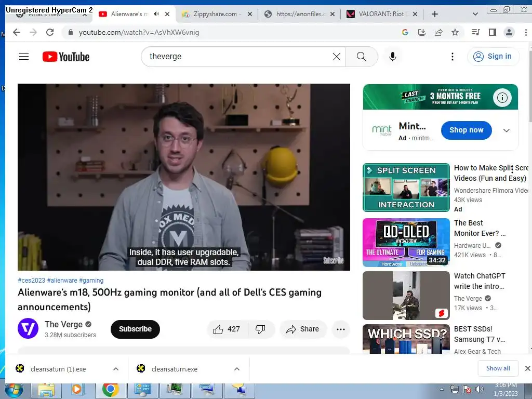Bookmark this page with star icon
The height and width of the screenshot is (399, 532).
click(455, 32)
